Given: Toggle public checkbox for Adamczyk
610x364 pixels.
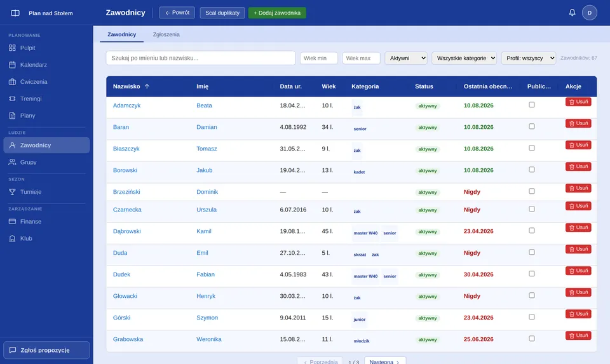Looking at the screenshot, I should point(532,105).
